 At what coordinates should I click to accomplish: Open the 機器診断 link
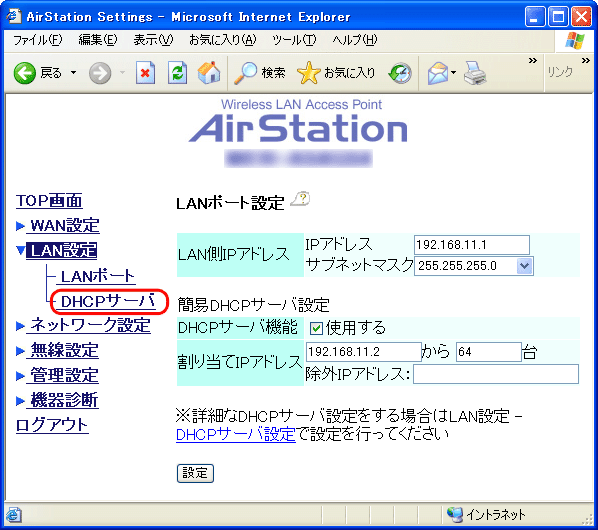[64, 400]
